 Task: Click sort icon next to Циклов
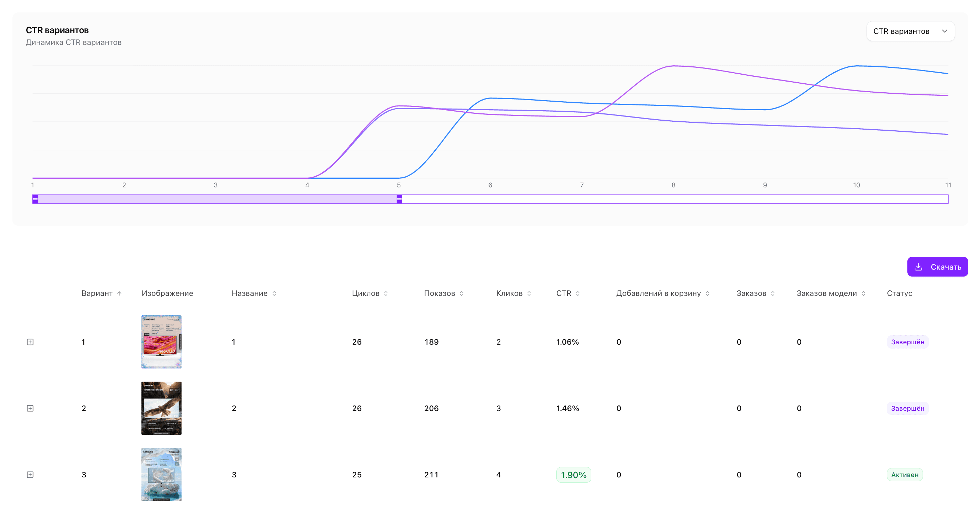(386, 293)
